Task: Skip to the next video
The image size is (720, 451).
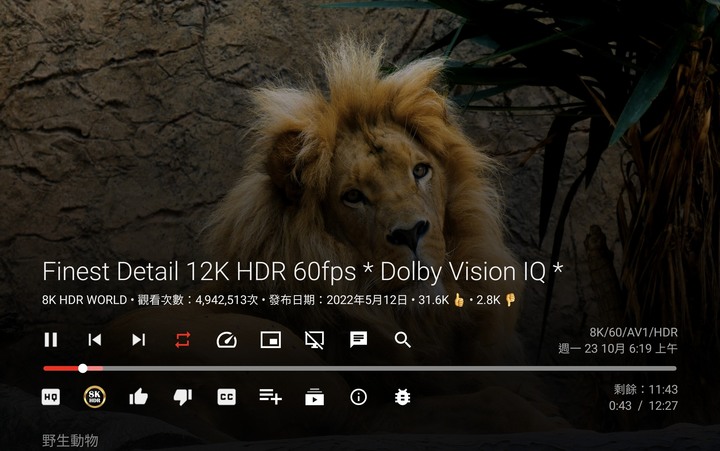Action: [139, 340]
